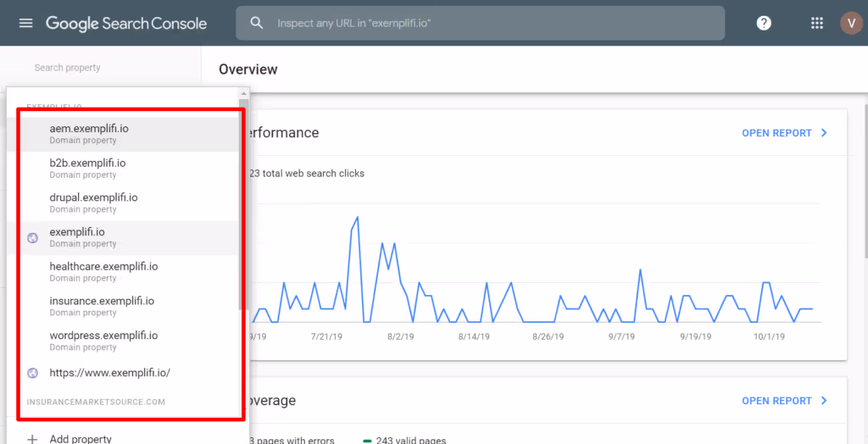Click the 8/26/19 chart date label
The image size is (868, 444).
[x=548, y=336]
